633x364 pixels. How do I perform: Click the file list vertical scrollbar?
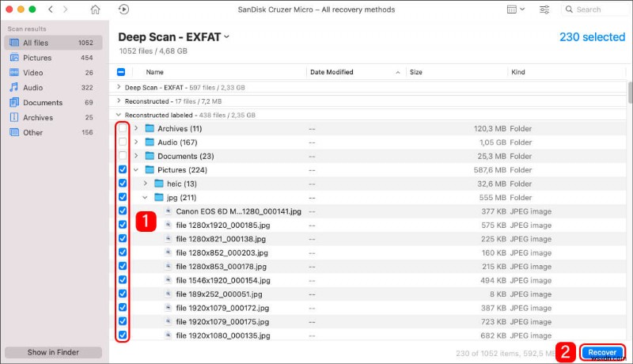pyautogui.click(x=630, y=92)
